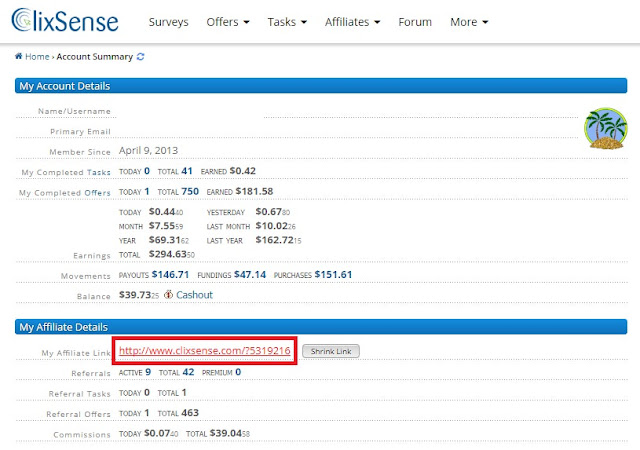This screenshot has height=450, width=640.
Task: Click the home icon in breadcrumb
Action: pyautogui.click(x=18, y=56)
